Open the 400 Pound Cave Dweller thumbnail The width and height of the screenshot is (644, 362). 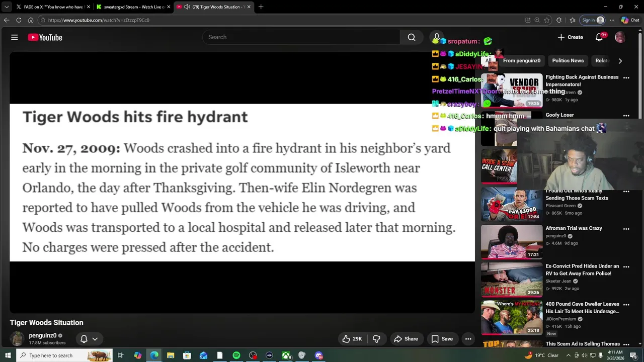(x=512, y=317)
